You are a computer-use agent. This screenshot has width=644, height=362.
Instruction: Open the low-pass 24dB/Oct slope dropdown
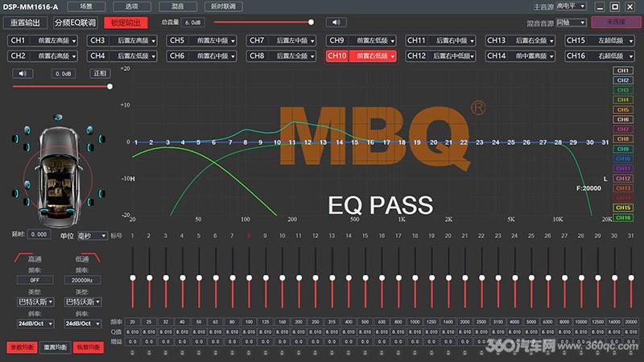[83, 323]
